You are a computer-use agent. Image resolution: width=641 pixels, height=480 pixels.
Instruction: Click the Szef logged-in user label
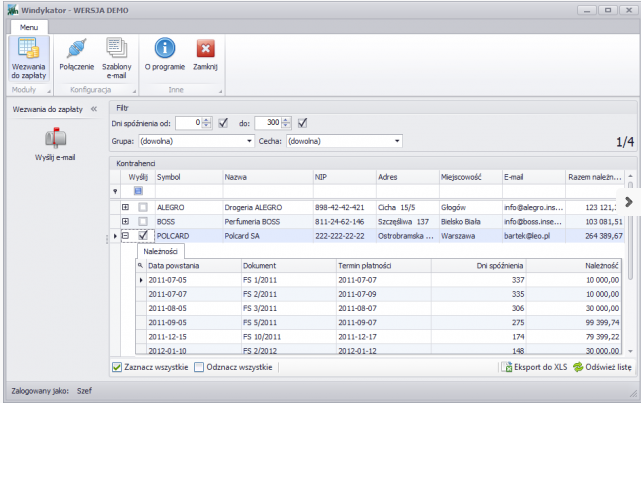click(84, 391)
